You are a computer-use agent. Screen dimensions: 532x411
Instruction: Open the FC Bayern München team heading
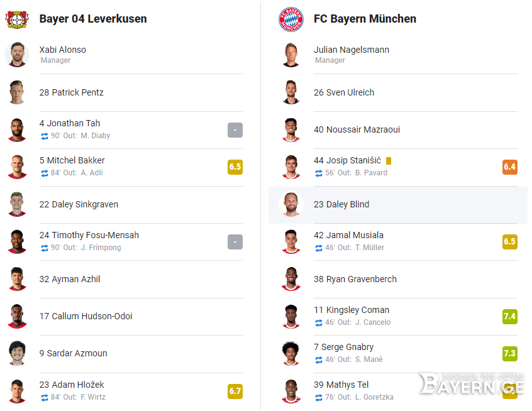pos(365,19)
